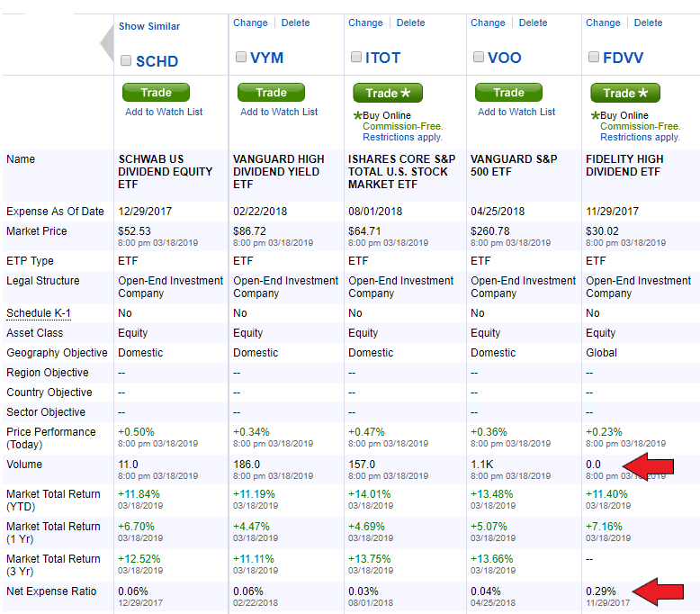Screen dimensions: 700x614
Task: Open the Show Similar link
Action: tap(149, 26)
